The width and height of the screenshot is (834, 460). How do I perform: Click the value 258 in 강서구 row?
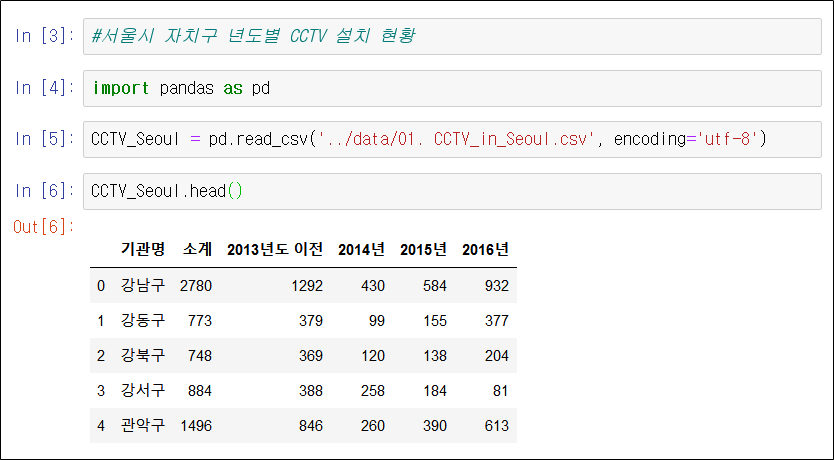[x=372, y=391]
